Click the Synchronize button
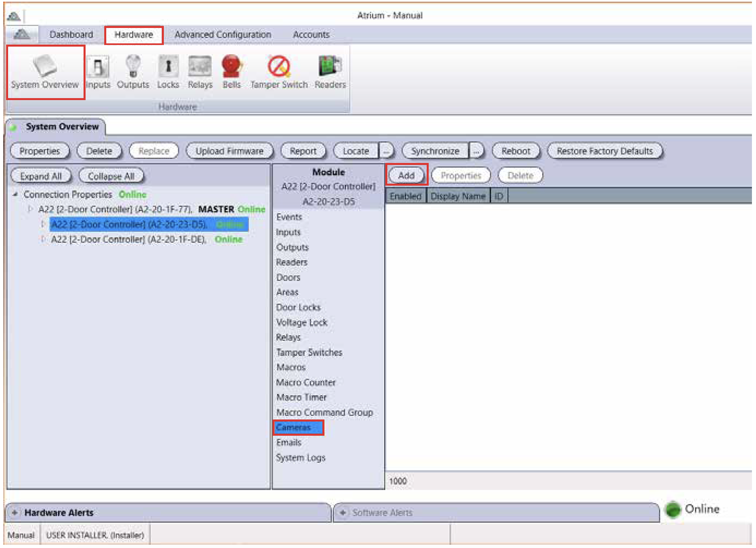The image size is (756, 548). pyautogui.click(x=435, y=151)
